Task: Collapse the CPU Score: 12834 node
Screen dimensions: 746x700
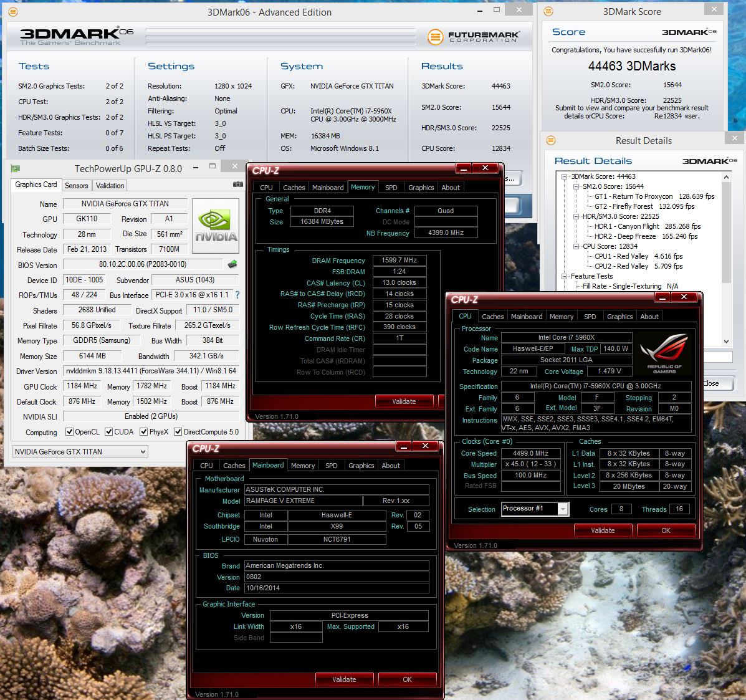Action: tap(576, 246)
